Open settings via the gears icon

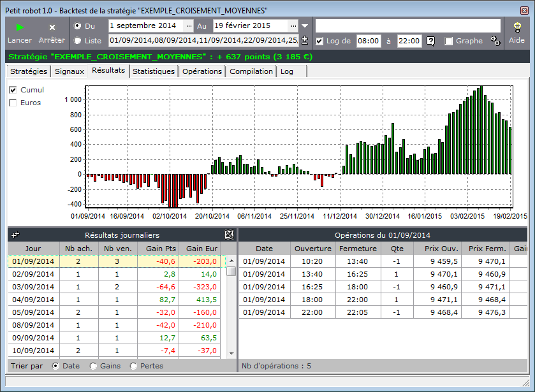click(x=495, y=41)
